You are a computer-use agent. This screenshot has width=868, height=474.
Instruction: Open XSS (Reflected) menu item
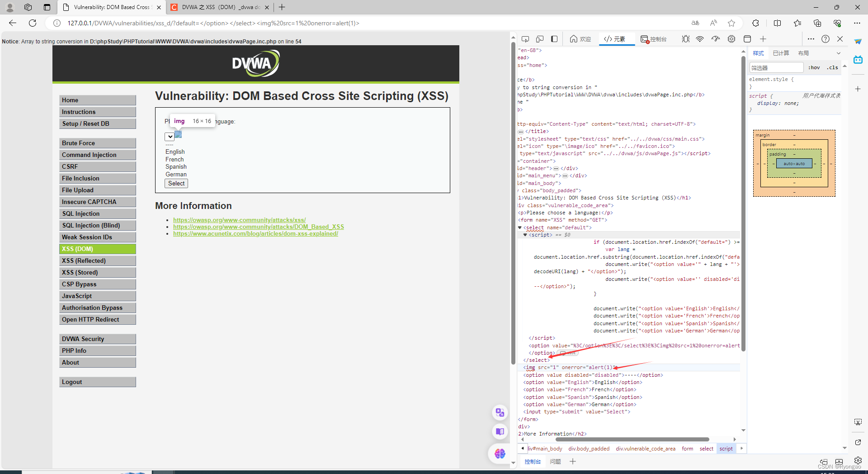[98, 261]
